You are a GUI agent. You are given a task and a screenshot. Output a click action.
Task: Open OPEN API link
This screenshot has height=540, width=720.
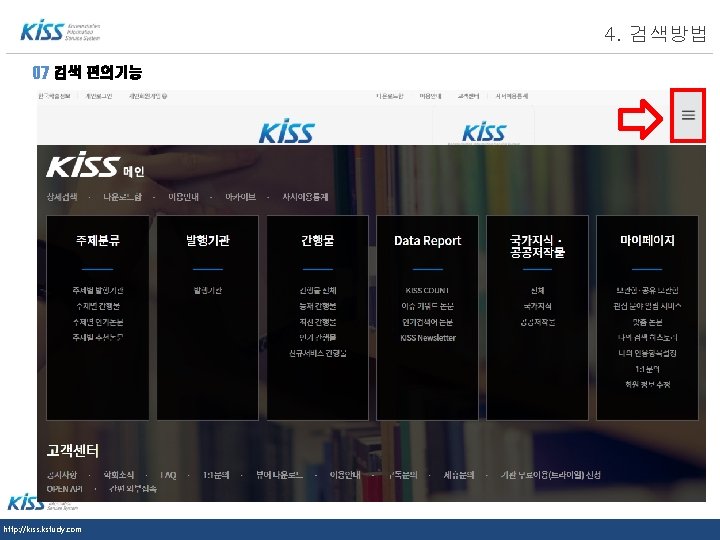point(65,489)
